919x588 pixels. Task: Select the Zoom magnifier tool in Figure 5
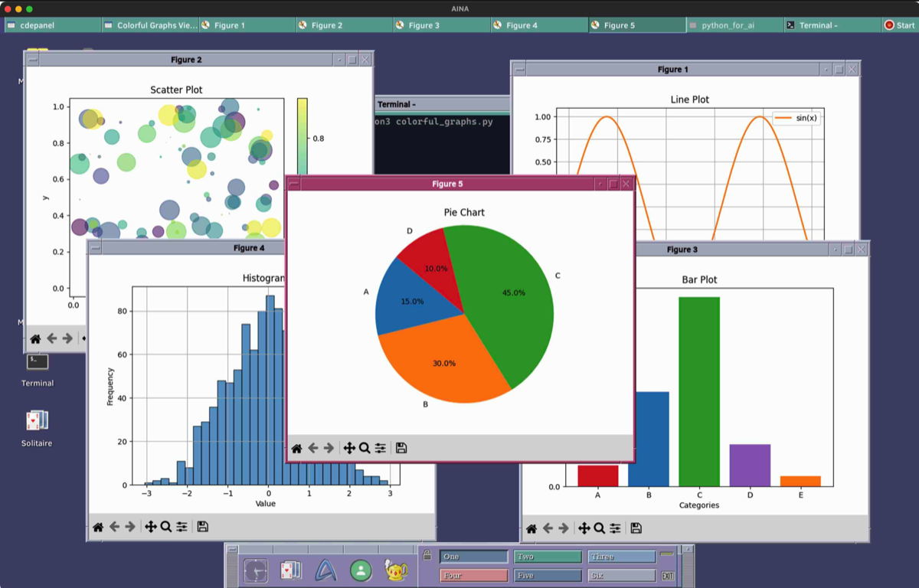365,448
